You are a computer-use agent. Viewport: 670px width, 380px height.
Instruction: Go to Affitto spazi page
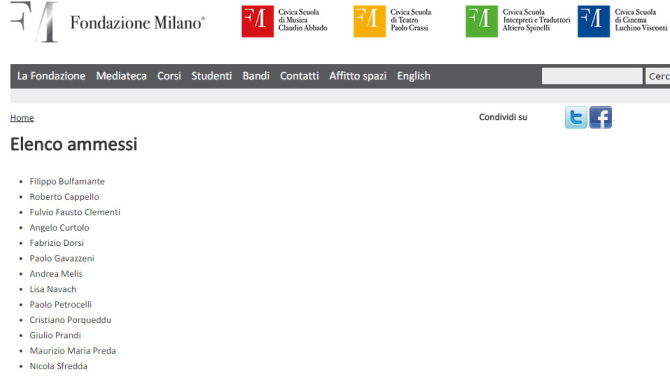coord(358,76)
